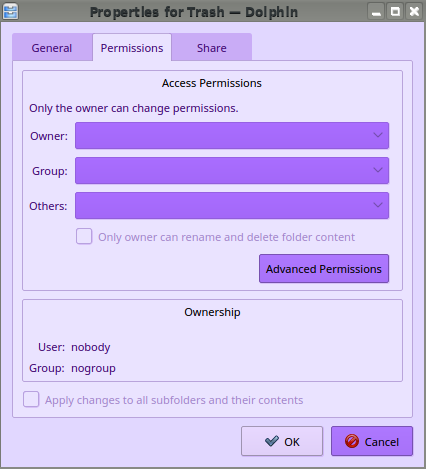Open the window menu via the title-bar app icon
426x469 pixels.
coord(10,11)
